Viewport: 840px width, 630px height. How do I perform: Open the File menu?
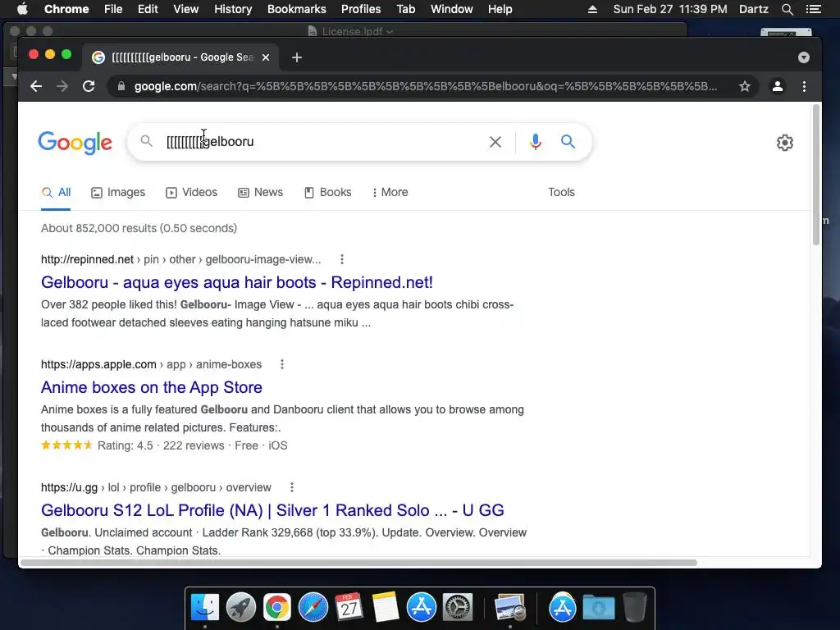coord(113,9)
